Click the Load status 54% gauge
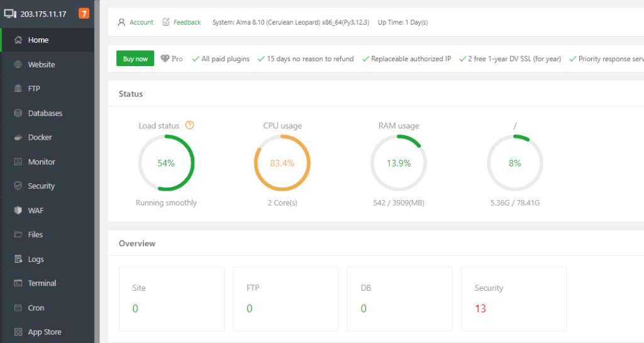Screen dimensions: 644x343 166,163
